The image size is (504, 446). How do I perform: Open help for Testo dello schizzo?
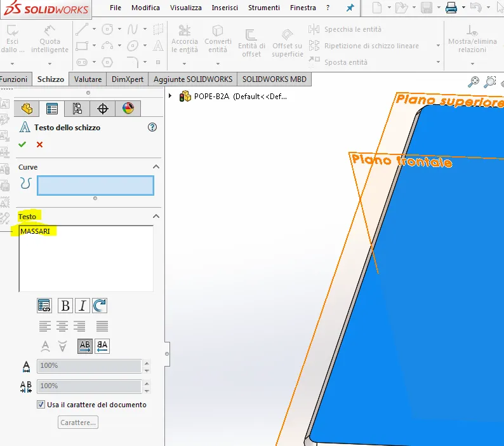tap(152, 128)
